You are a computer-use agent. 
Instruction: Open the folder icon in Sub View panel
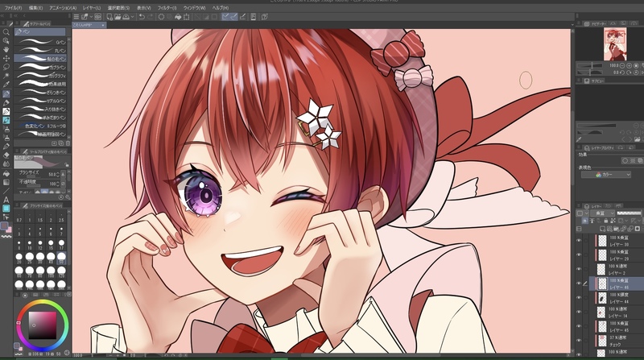point(637,139)
